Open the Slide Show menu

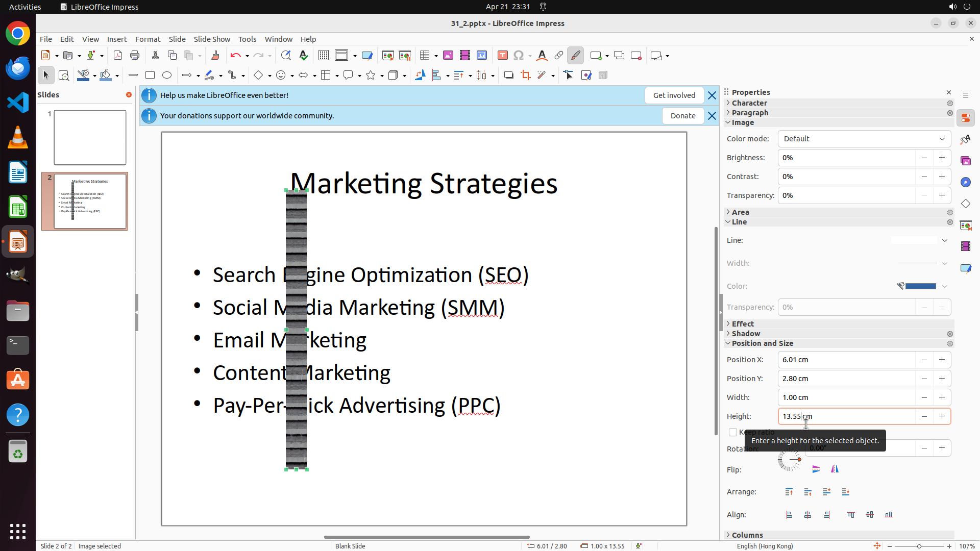coord(211,39)
